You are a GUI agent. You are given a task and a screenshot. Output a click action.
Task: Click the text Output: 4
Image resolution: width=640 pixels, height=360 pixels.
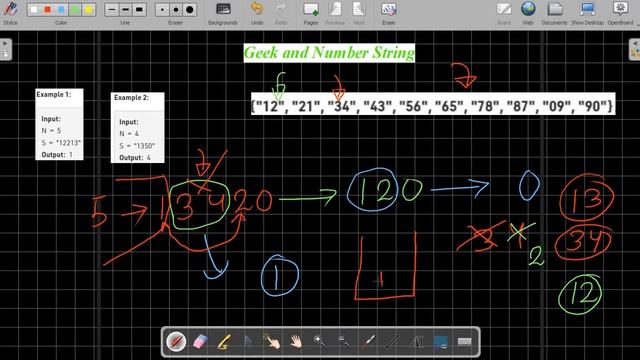(135, 157)
